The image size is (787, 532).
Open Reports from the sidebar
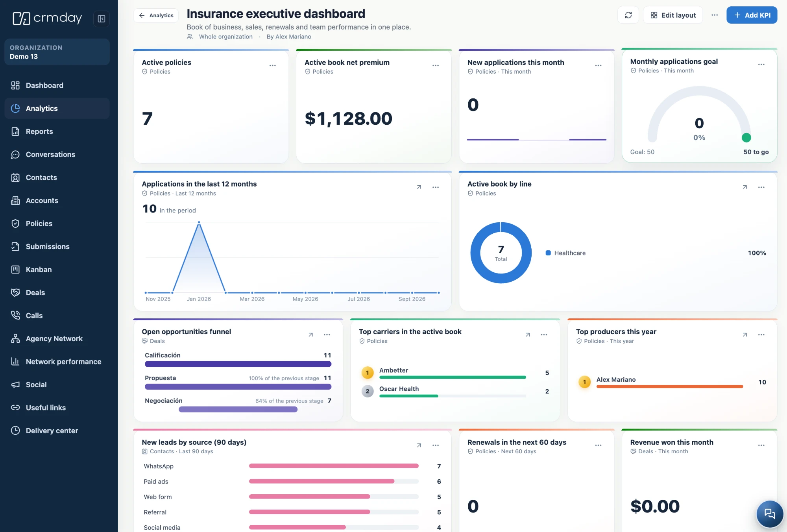tap(57, 131)
